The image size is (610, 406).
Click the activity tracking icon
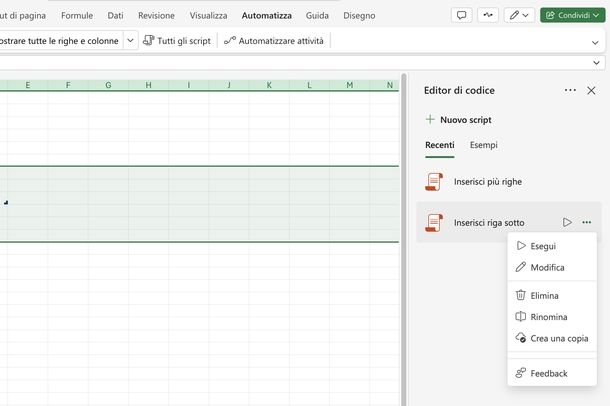click(x=489, y=15)
